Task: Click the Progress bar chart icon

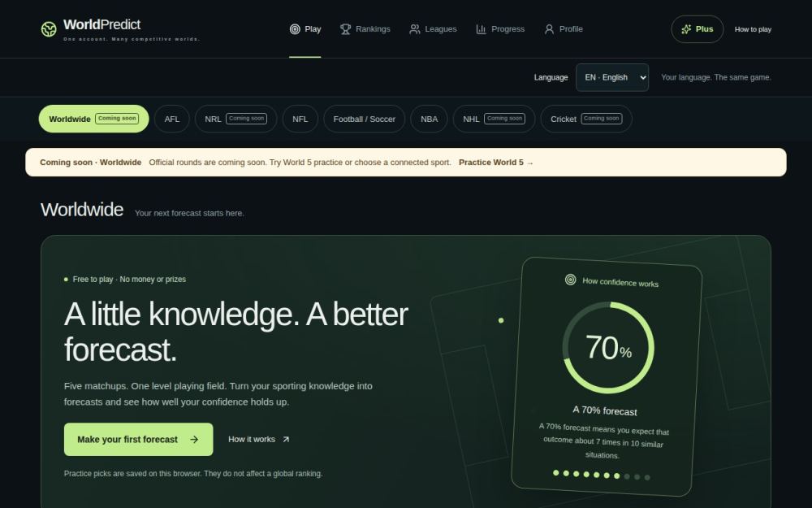Action: 481,29
